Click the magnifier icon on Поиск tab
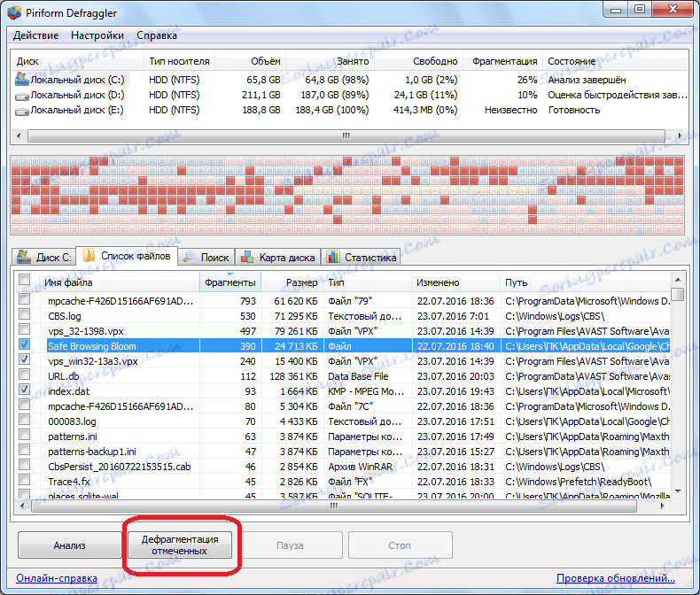The height and width of the screenshot is (595, 700). 190,257
